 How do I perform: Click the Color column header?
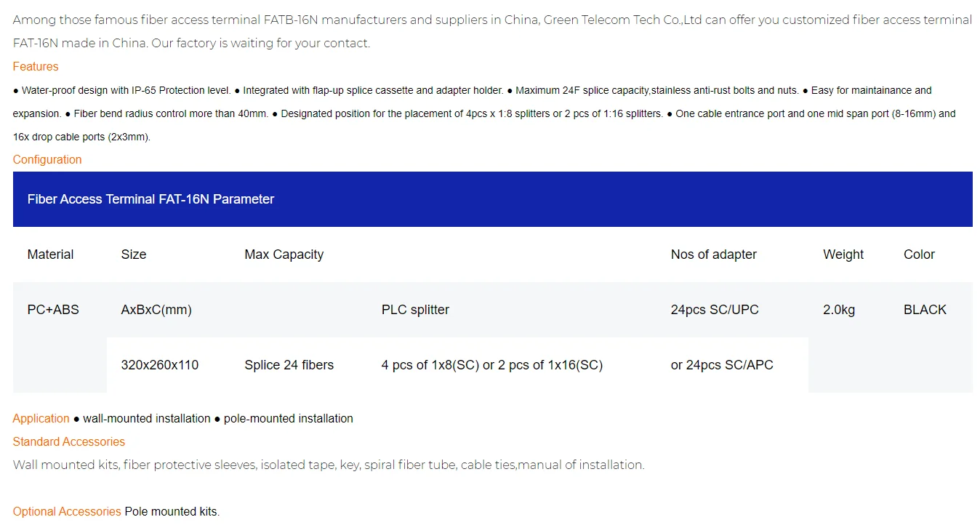[919, 255]
